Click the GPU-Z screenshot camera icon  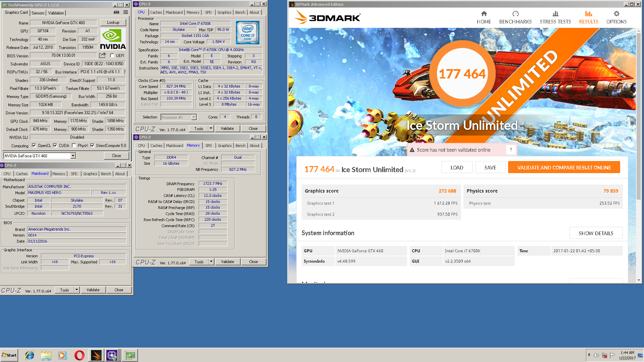[116, 12]
